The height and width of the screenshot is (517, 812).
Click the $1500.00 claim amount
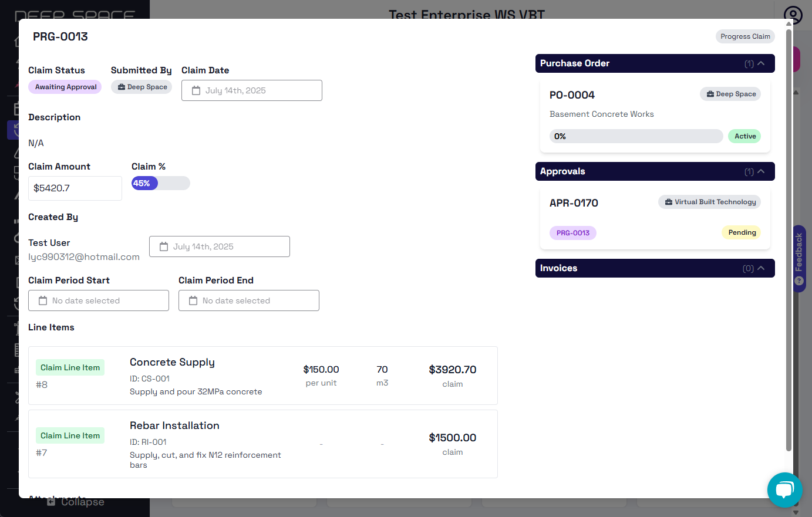[x=452, y=438]
